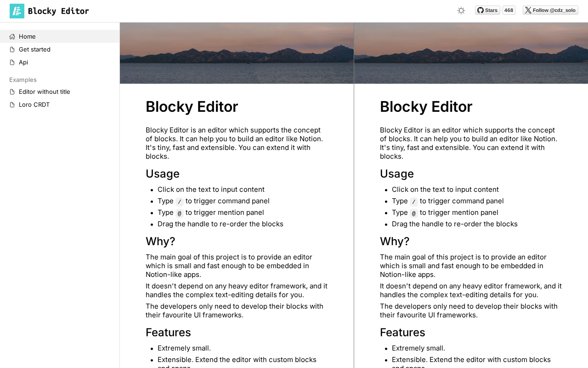Open Editor without title example
588x368 pixels.
[x=60, y=92]
